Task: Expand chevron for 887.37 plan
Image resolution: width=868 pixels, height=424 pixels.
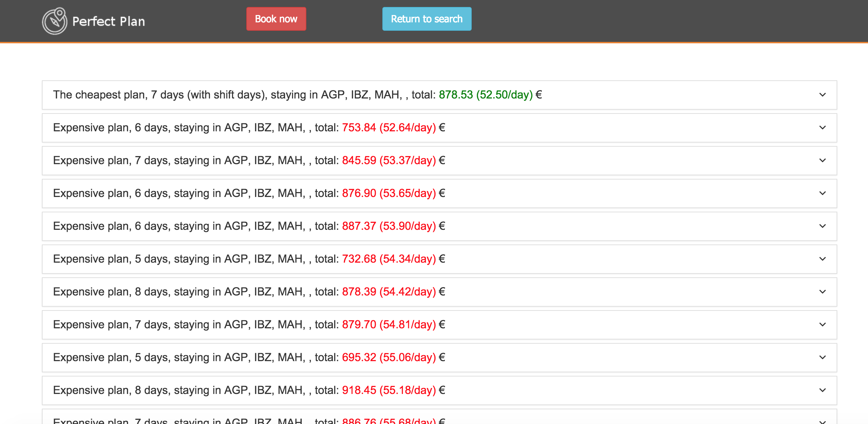Action: [822, 226]
